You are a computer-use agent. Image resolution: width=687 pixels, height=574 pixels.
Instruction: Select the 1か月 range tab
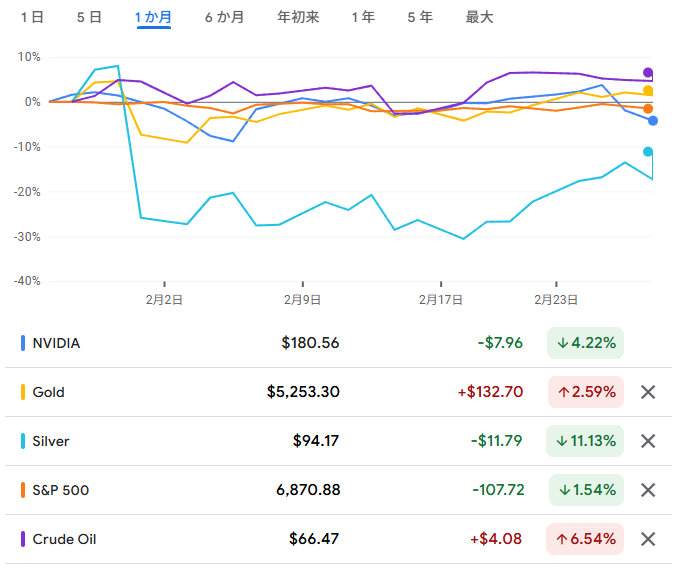click(x=153, y=17)
